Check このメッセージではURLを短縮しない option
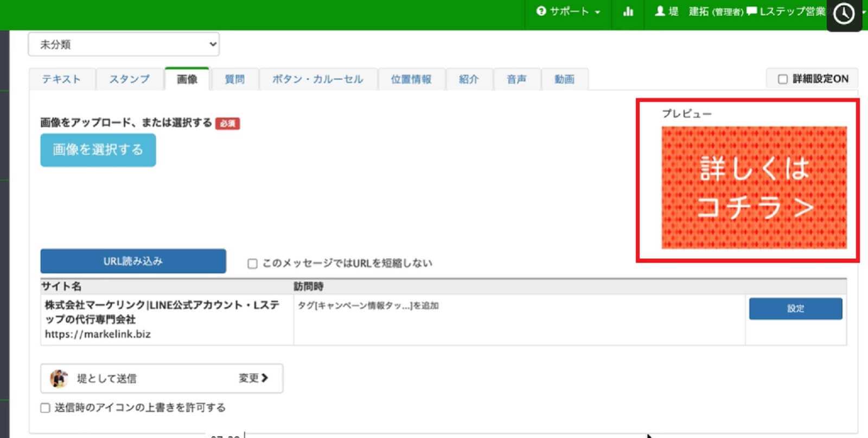This screenshot has height=438, width=868. (x=252, y=263)
